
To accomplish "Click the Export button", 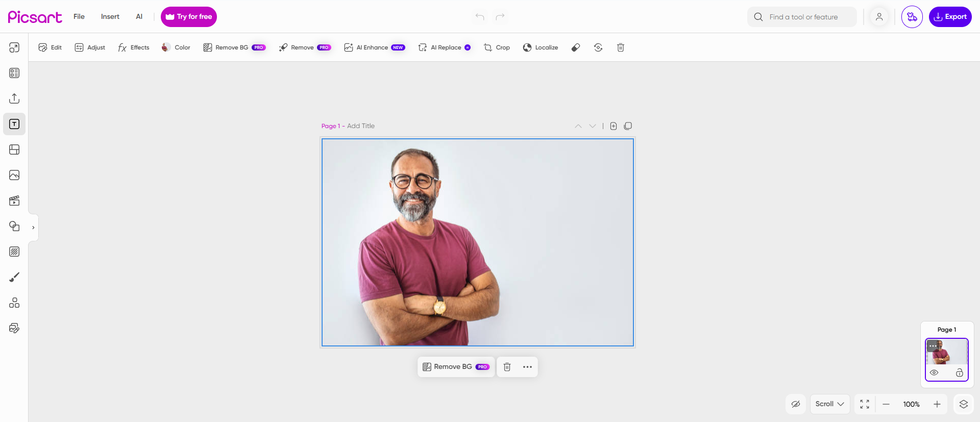I will pyautogui.click(x=950, y=17).
